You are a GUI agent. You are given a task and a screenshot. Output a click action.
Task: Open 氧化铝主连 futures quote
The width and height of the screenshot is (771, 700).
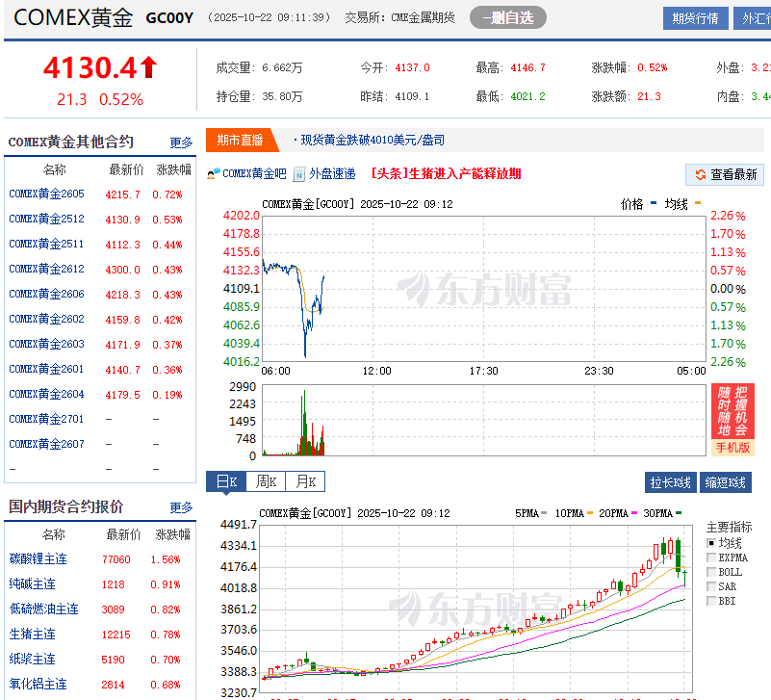coord(39,685)
